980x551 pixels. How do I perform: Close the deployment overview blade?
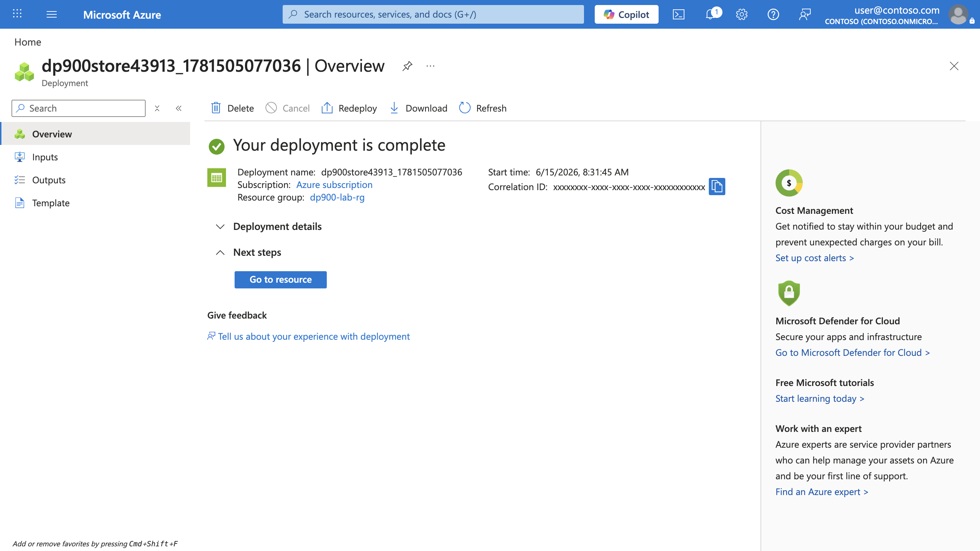click(x=954, y=66)
